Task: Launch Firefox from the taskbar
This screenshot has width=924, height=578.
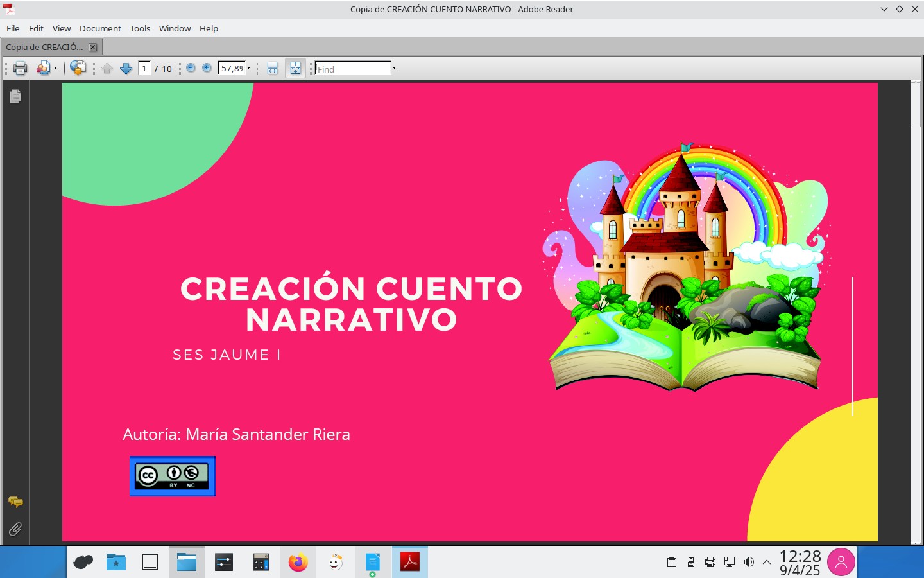Action: pos(298,563)
